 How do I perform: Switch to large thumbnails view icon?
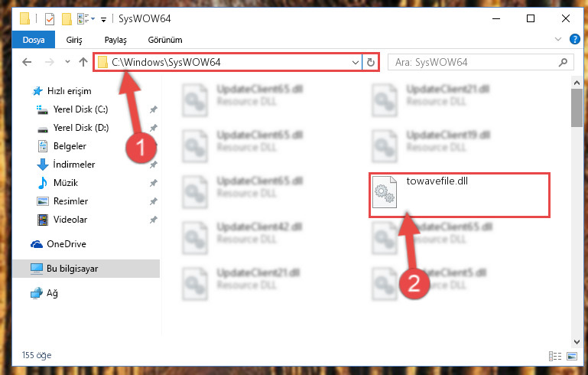(x=572, y=355)
